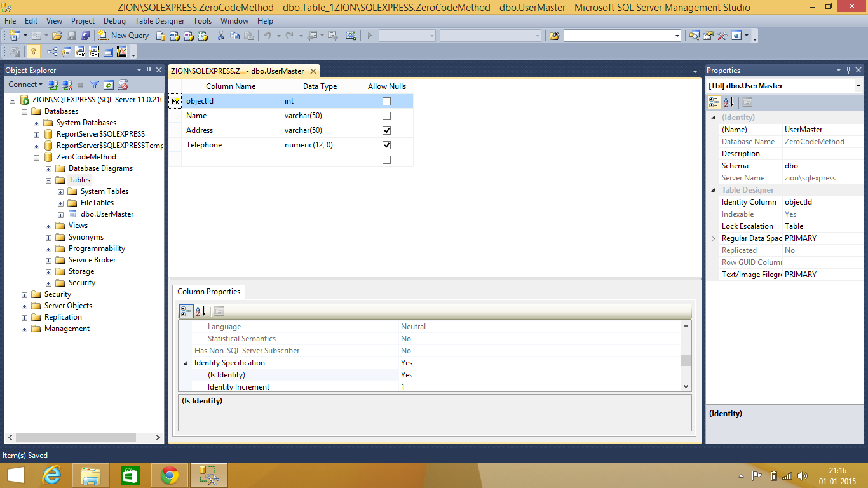Expand the System Databases node
This screenshot has height=488, width=868.
[x=37, y=123]
